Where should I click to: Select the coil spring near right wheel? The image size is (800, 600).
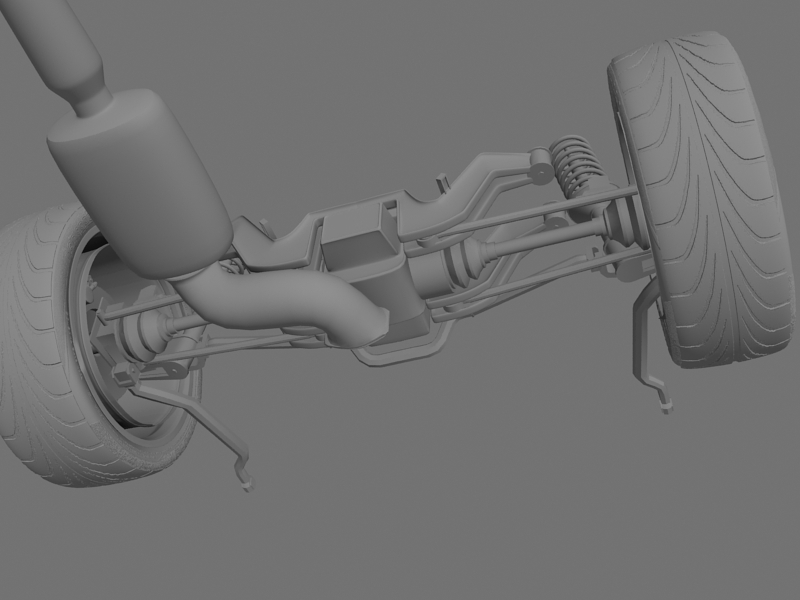(578, 166)
